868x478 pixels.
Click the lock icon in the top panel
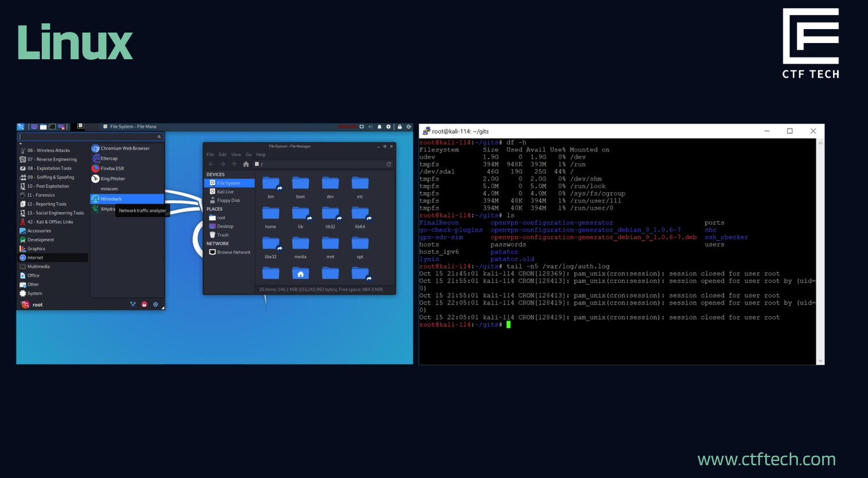coord(399,127)
